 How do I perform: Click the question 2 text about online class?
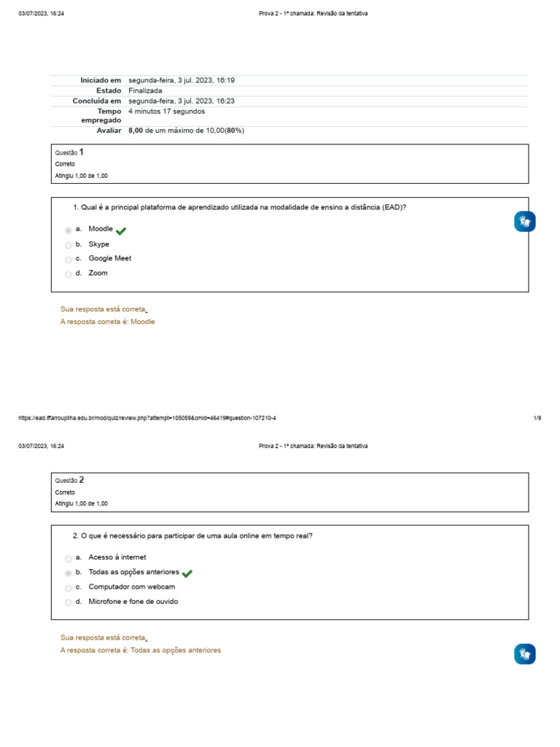tap(193, 535)
